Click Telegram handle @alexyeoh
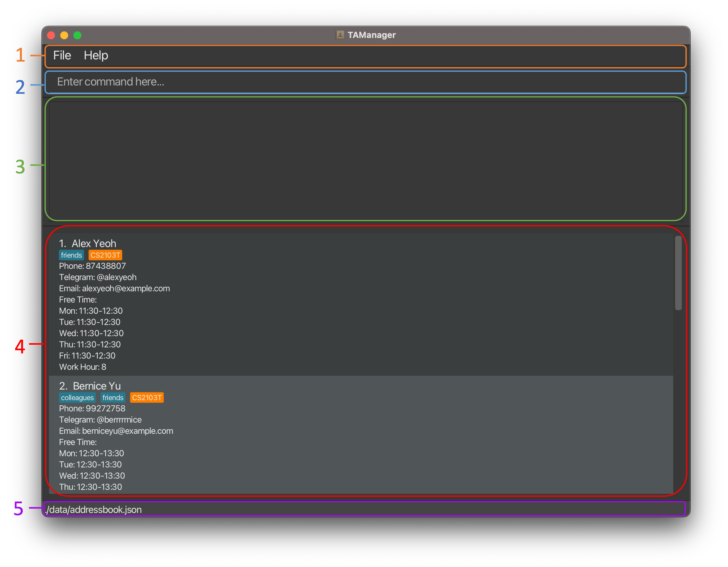 coord(116,278)
